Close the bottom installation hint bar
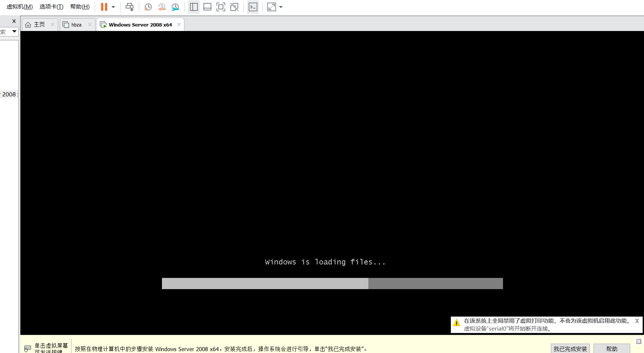Viewport: 644px width, 353px height. pos(639,341)
